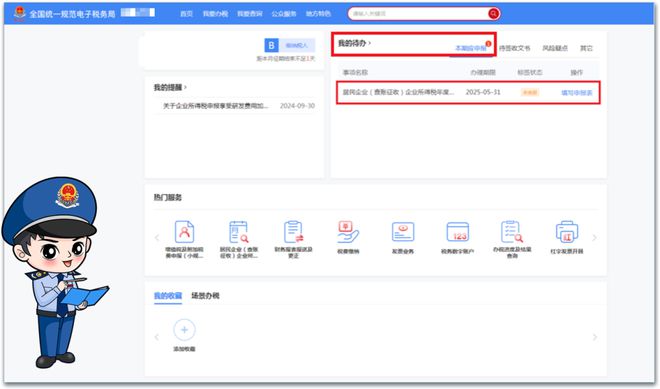Image resolution: width=660 pixels, height=389 pixels.
Task: Switch to 场景办税 tab
Action: (205, 296)
